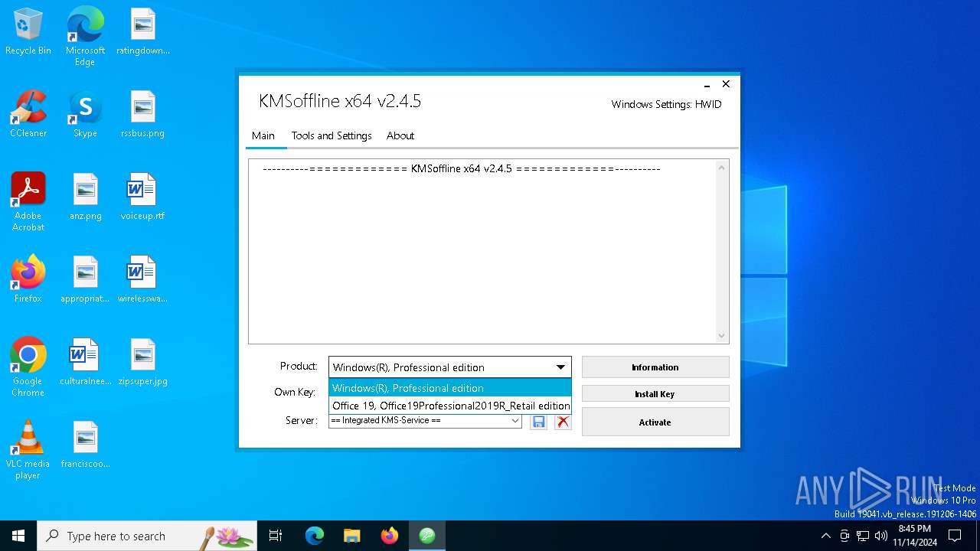Open Task View from taskbar
This screenshot has width=980, height=551.
tap(276, 536)
